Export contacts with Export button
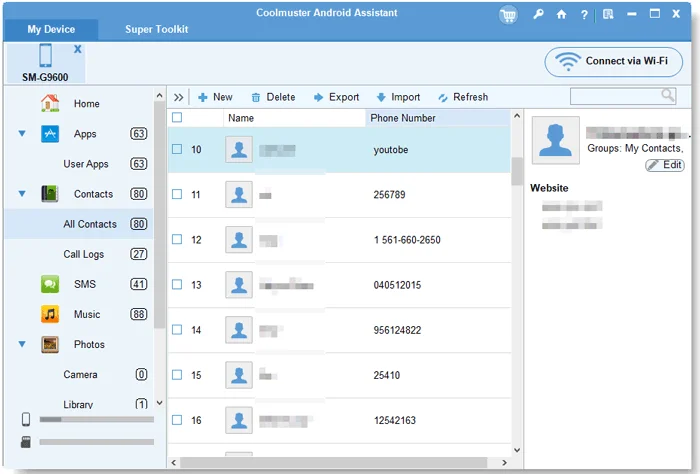 click(337, 97)
